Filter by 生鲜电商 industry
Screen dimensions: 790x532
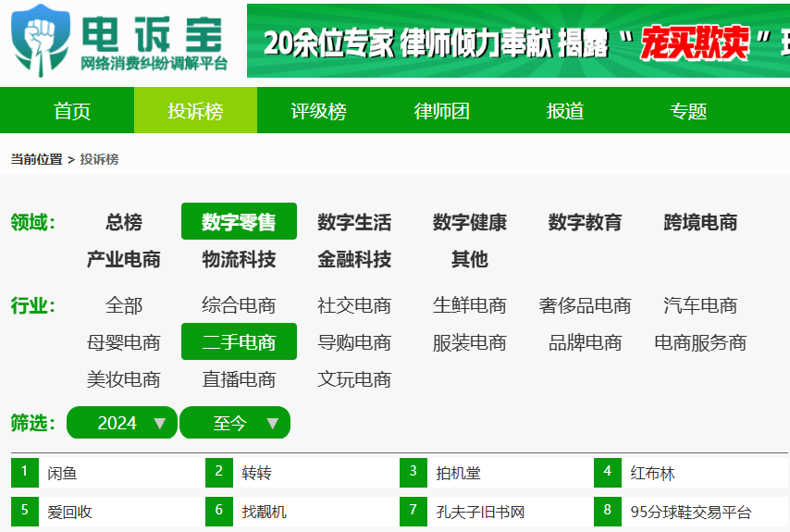[x=470, y=305]
